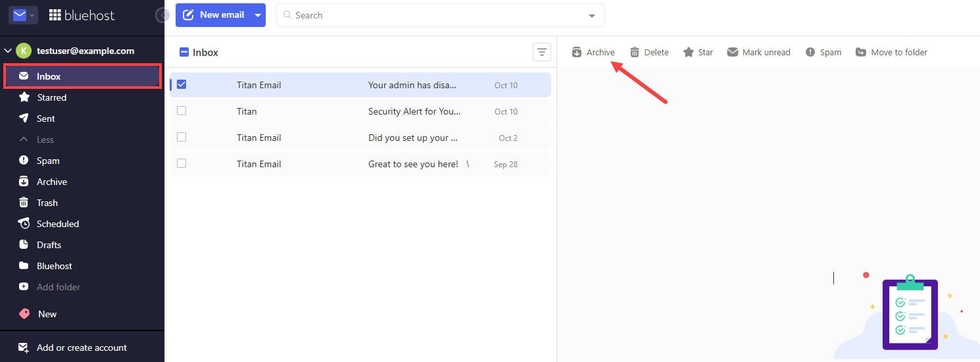This screenshot has height=362, width=980.
Task: Open the Scheduled folder
Action: click(58, 224)
